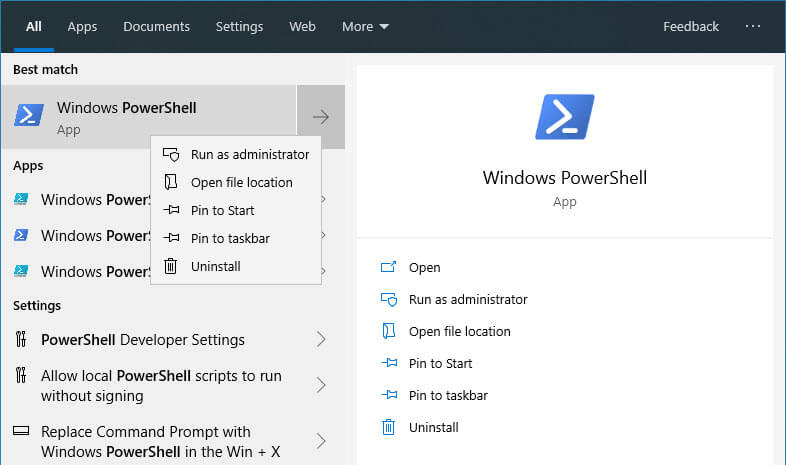Click Uninstall in the right pane
The image size is (786, 465).
pos(434,427)
